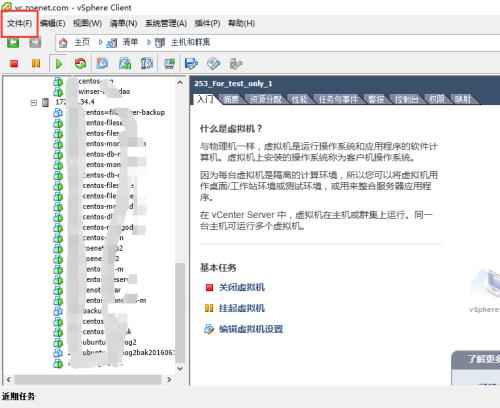This screenshot has height=408, width=500.
Task: Click the connect floppy toolbar icon
Action: click(191, 63)
